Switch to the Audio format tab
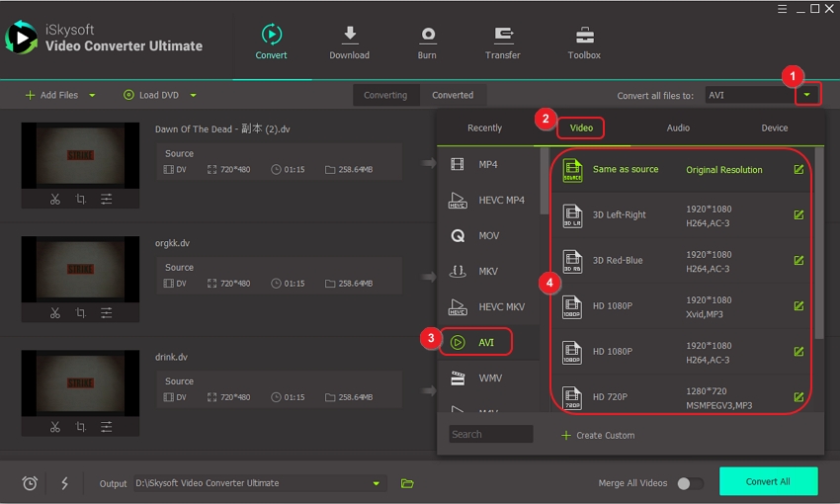The height and width of the screenshot is (504, 840). pyautogui.click(x=678, y=127)
